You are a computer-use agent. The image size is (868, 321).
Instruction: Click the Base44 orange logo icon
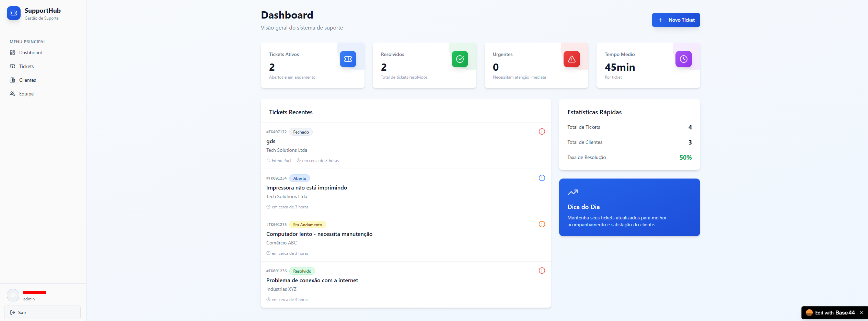pos(809,313)
